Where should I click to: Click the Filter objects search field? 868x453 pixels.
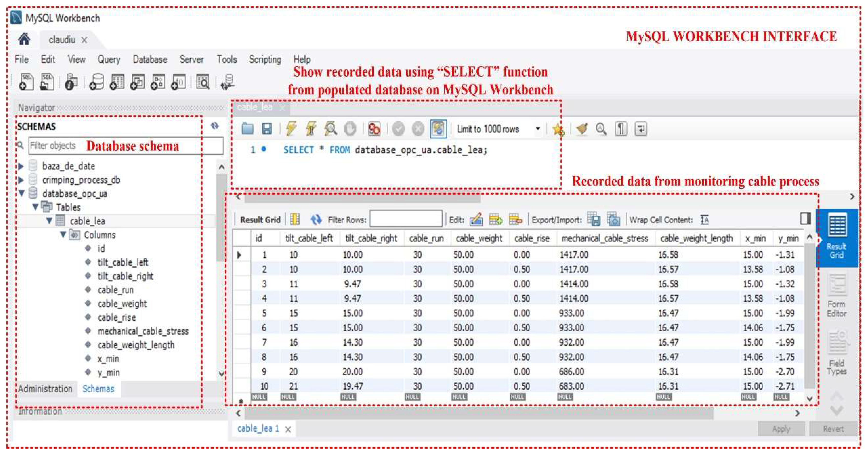[x=125, y=146]
